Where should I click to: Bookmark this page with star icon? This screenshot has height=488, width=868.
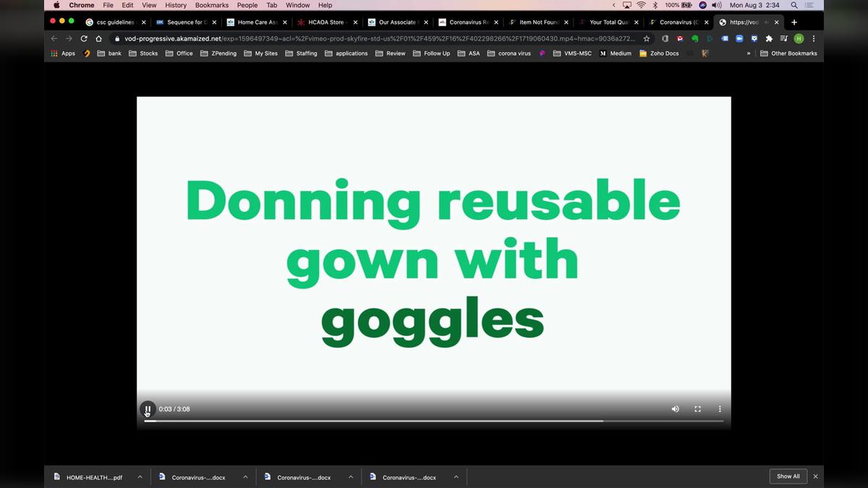pos(647,38)
